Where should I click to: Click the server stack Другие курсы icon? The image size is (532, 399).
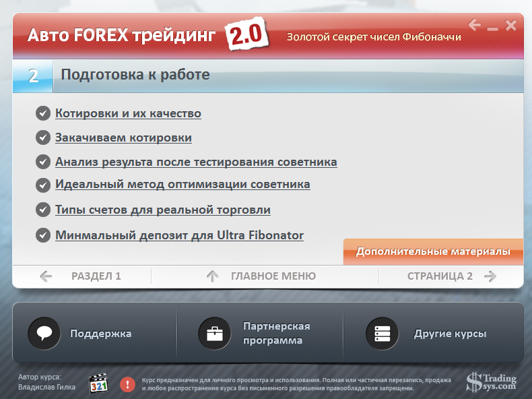[x=382, y=334]
